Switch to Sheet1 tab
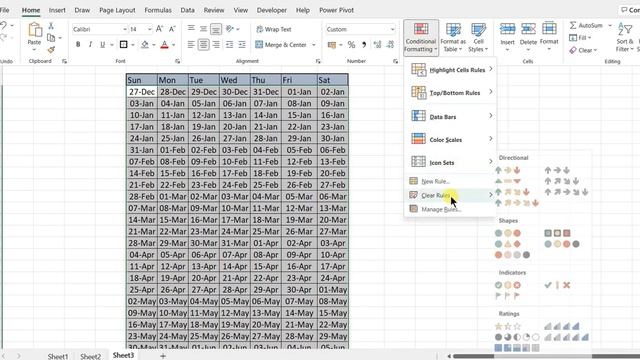The image size is (640, 360). [x=58, y=356]
